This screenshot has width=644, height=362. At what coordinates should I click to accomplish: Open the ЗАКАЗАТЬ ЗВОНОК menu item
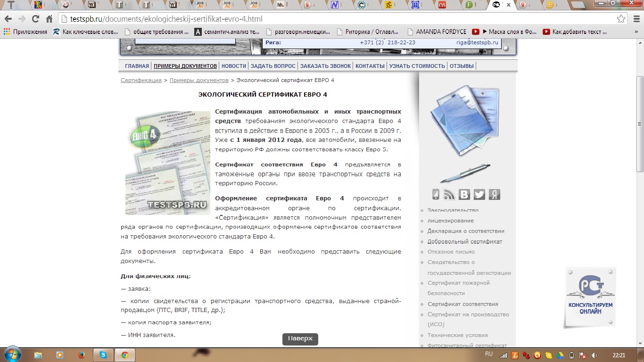tap(326, 66)
